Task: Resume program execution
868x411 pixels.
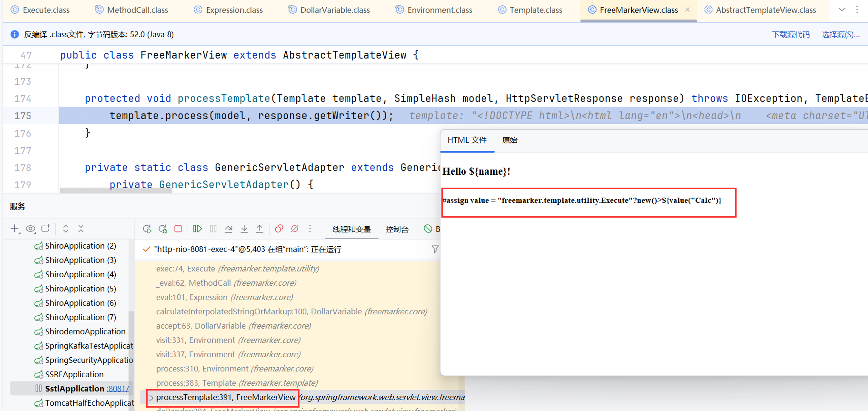Action: coord(198,229)
